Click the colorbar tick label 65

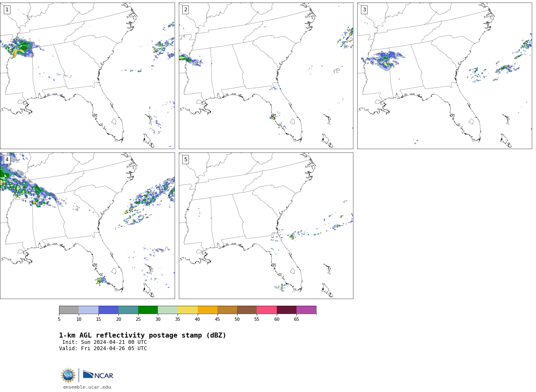pos(296,320)
